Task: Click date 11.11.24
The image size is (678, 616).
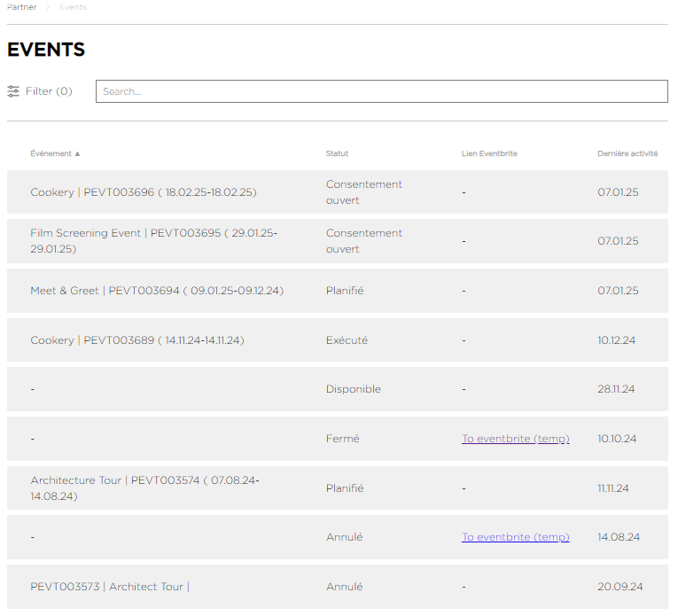Action: [612, 488]
